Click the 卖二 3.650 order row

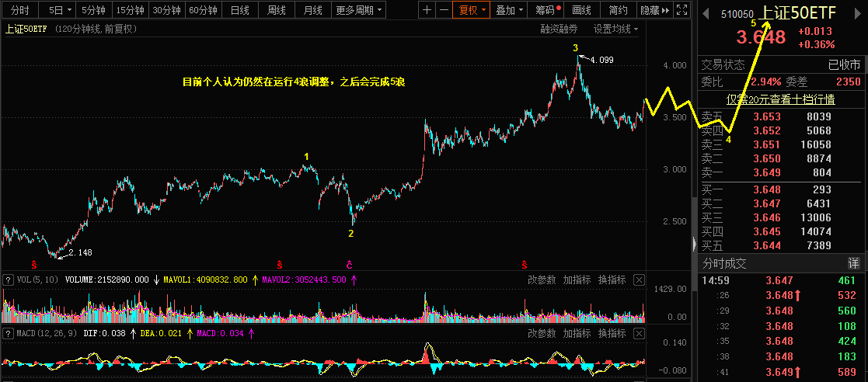tap(782, 158)
